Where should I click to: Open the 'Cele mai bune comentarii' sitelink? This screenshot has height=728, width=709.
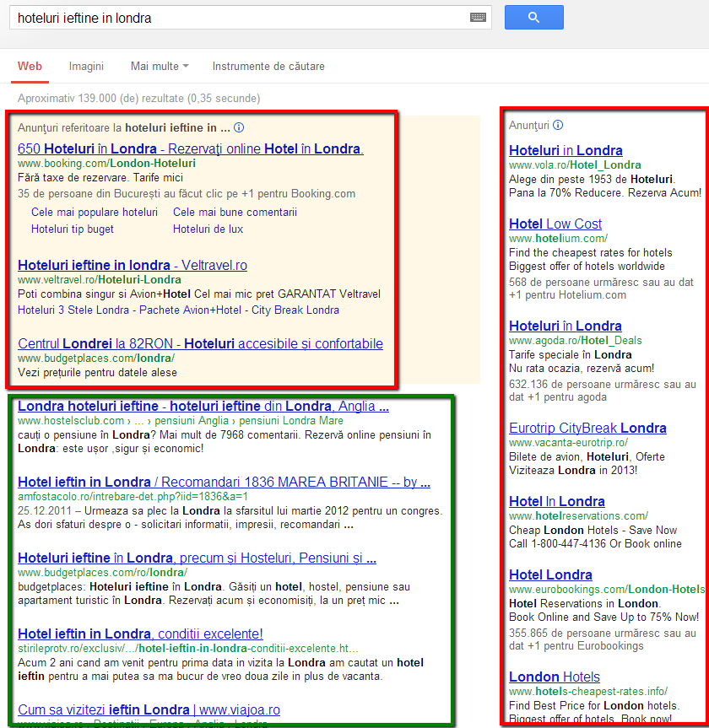tap(235, 213)
